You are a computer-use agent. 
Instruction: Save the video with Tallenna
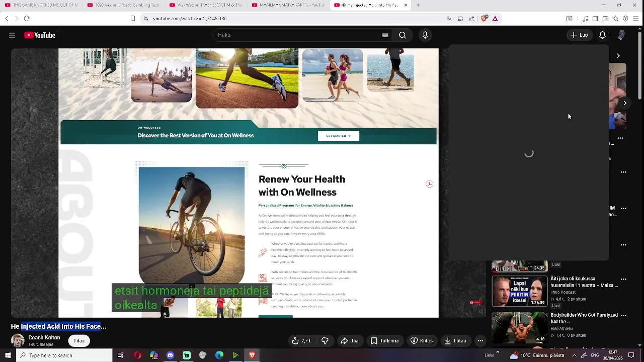pyautogui.click(x=384, y=341)
